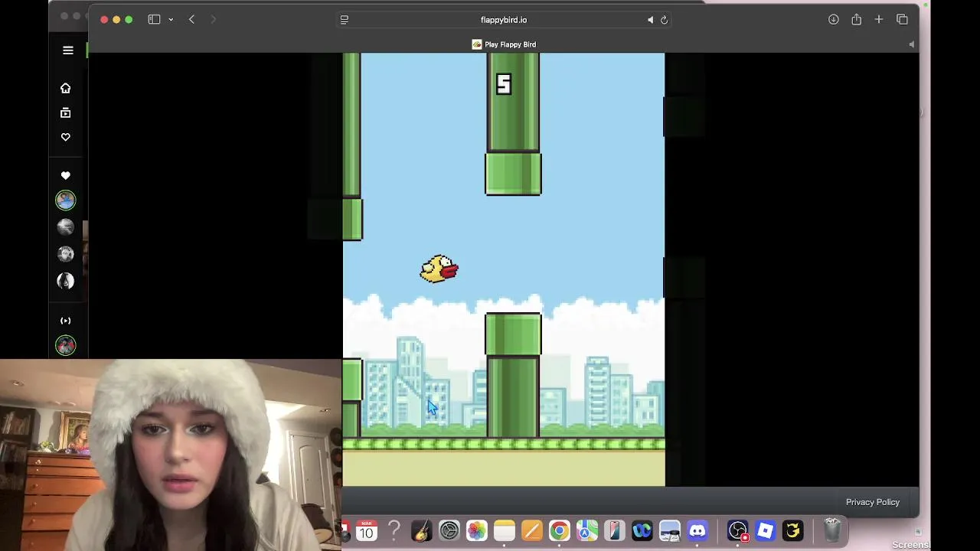980x551 pixels.
Task: Open the Safari Share button
Action: point(856,20)
